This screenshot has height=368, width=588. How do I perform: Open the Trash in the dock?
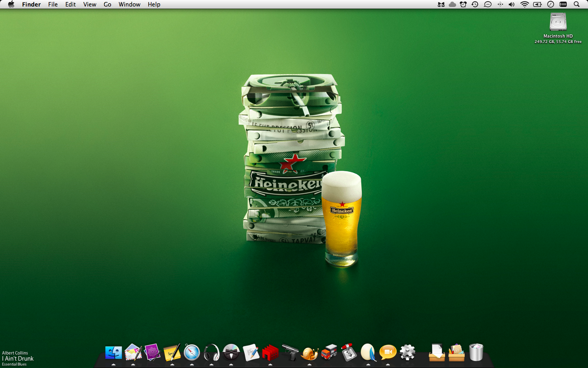coord(476,352)
